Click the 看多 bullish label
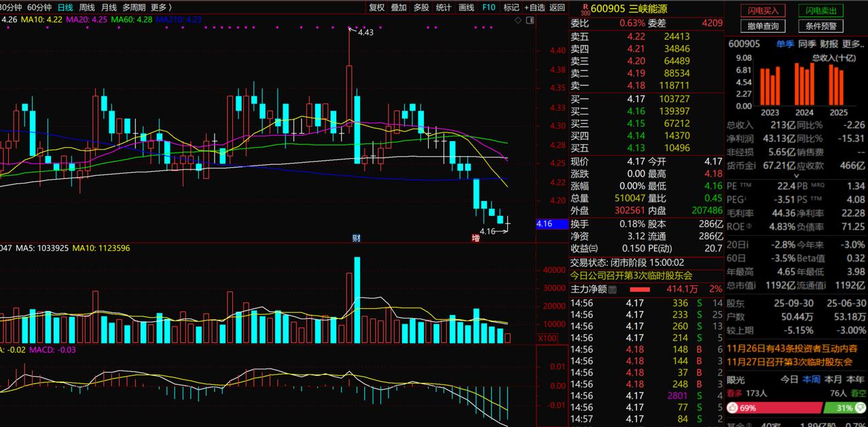Screen dimensions: 868x427 735,393
